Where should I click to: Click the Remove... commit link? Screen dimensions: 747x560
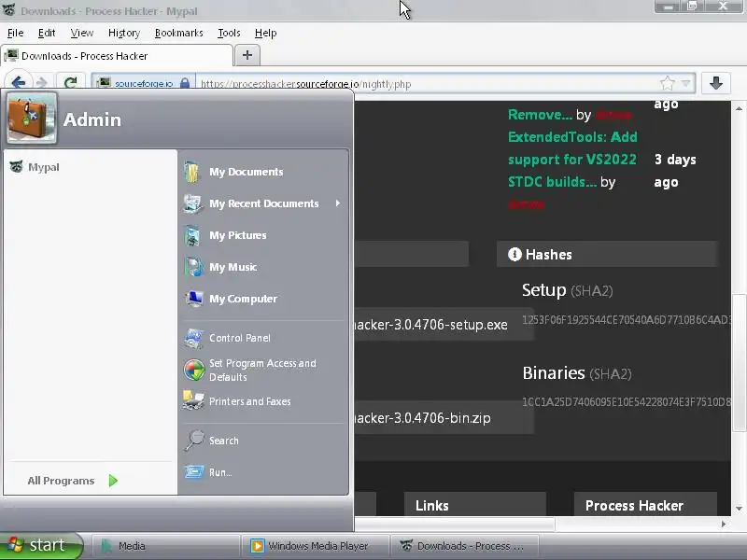point(540,115)
